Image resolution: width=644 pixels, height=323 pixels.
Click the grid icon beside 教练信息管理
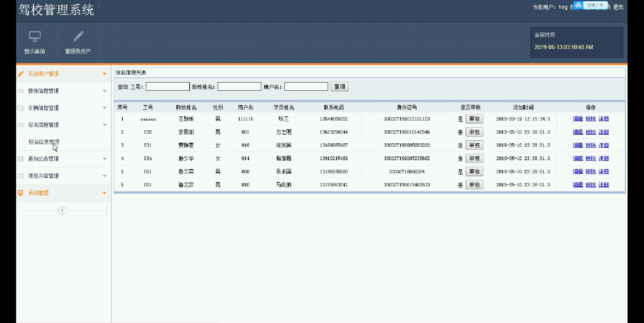(x=21, y=91)
